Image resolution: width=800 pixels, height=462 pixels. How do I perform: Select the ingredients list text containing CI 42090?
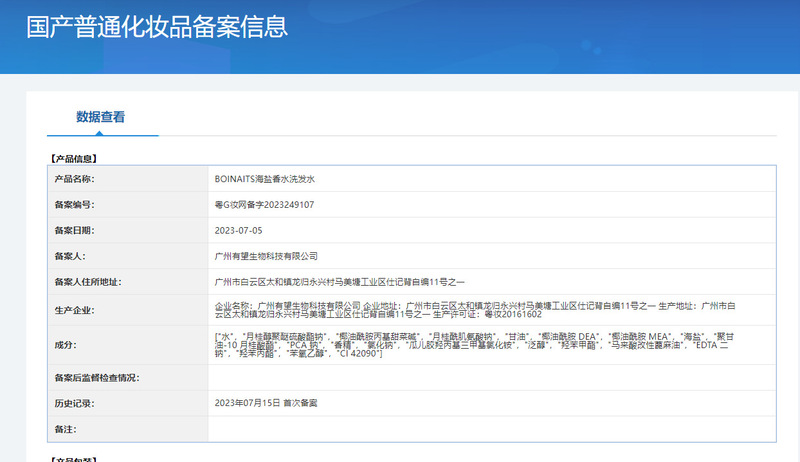click(474, 345)
